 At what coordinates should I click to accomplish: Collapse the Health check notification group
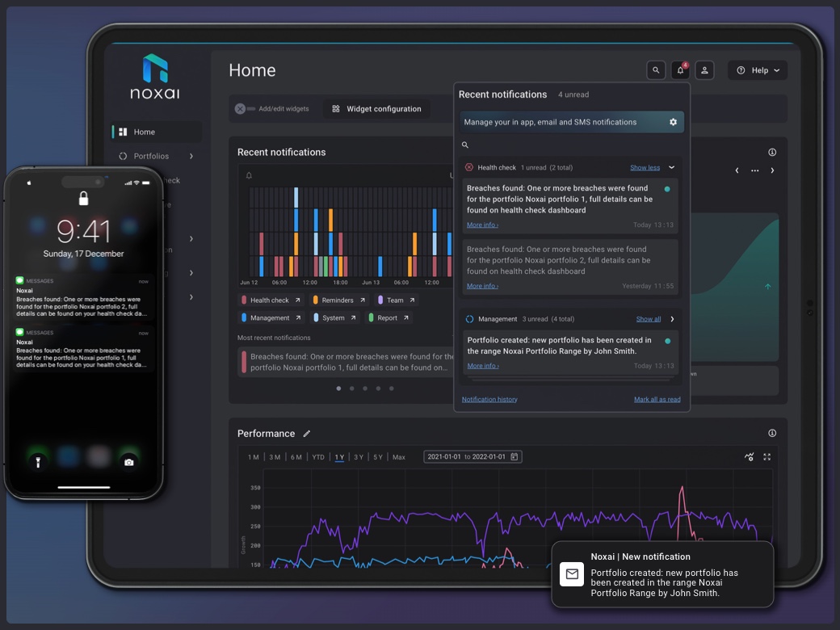tap(671, 168)
